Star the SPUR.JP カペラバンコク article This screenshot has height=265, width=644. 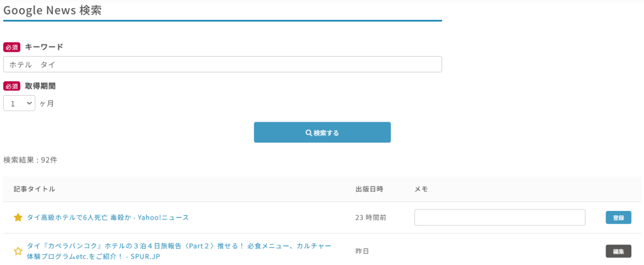click(x=18, y=251)
